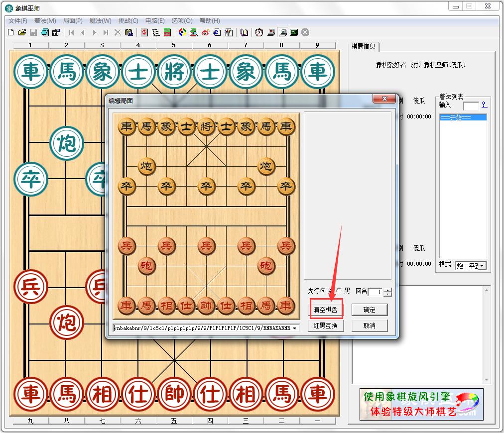Open the game properties toolbar icon

pos(56,32)
